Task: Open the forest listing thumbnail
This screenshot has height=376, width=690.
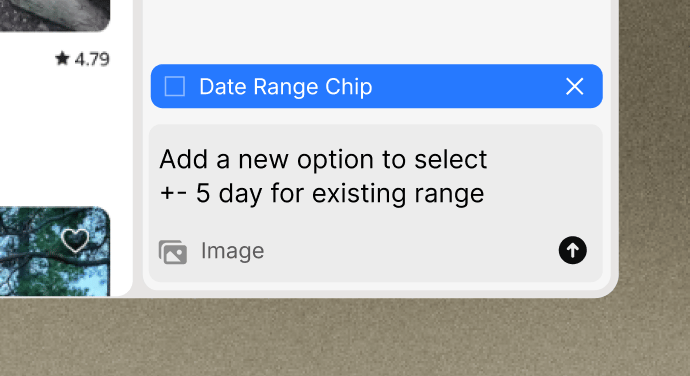Action: coord(55,251)
